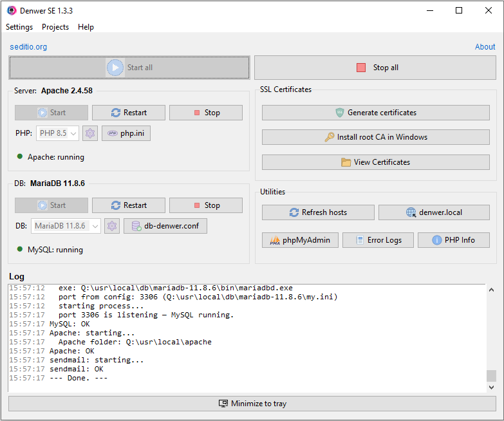504x421 pixels.
Task: Open php.ini configuration file
Action: [x=126, y=133]
